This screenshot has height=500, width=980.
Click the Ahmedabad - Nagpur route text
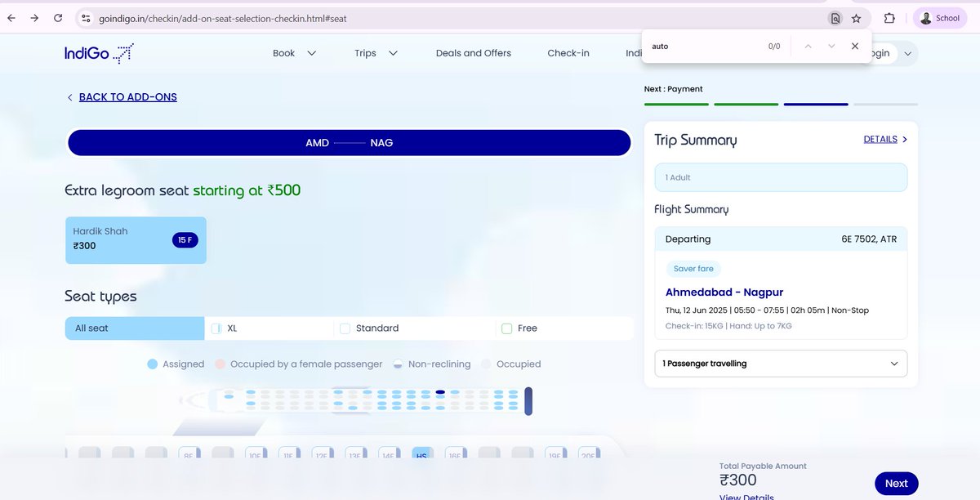point(724,292)
